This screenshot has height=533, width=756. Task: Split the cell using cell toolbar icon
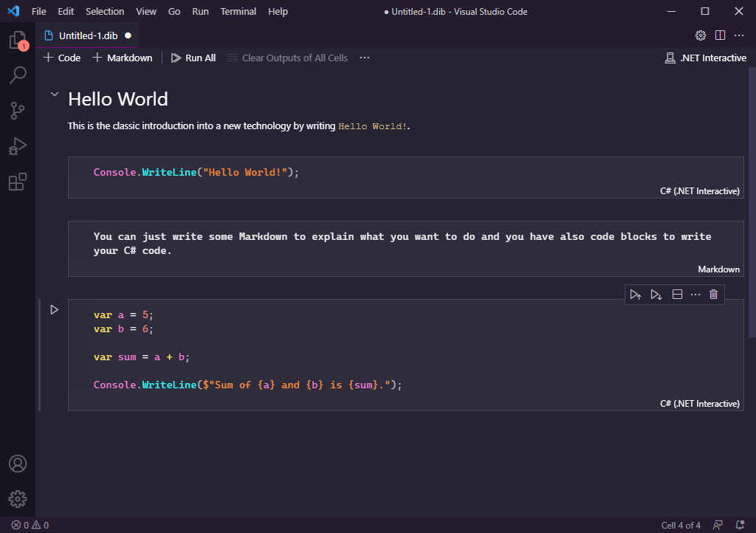[x=677, y=295]
